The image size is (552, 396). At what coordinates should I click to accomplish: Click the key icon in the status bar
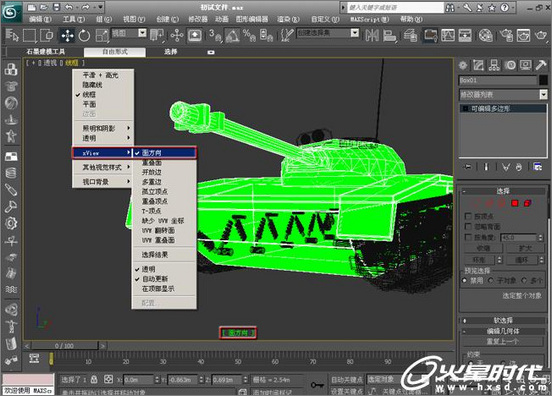click(317, 385)
